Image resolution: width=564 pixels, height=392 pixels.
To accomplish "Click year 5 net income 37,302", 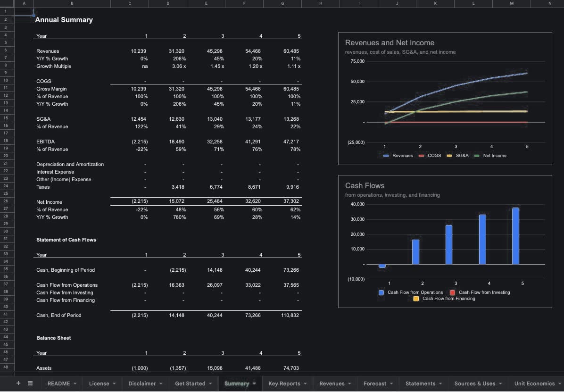I will (x=291, y=201).
